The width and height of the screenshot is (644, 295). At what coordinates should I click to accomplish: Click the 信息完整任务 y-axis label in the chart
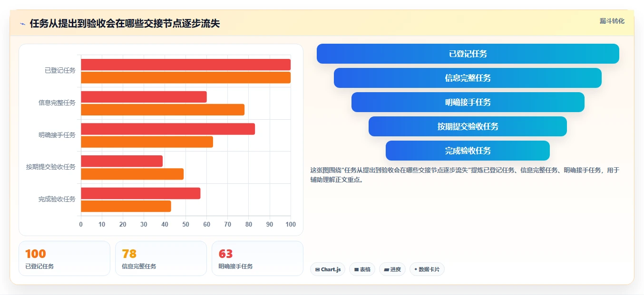[x=57, y=103]
